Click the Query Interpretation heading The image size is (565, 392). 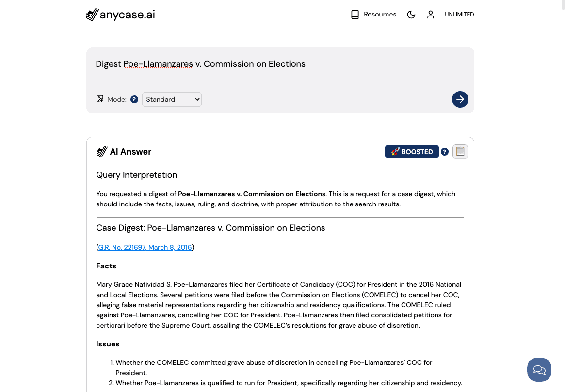137,175
